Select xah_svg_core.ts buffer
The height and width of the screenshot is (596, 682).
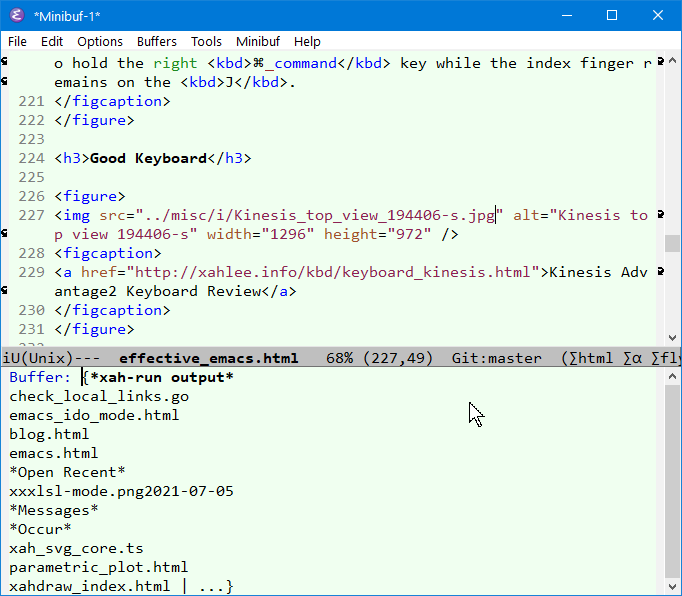[x=76, y=549]
